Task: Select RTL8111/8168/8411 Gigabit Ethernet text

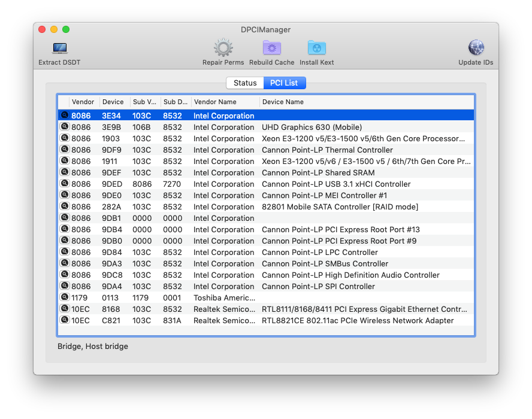Action: click(x=364, y=309)
